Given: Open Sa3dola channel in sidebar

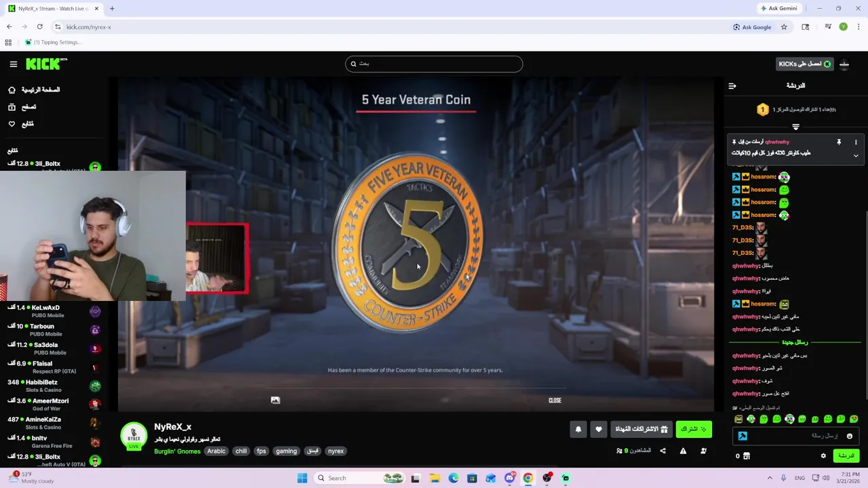Looking at the screenshot, I should [x=53, y=348].
